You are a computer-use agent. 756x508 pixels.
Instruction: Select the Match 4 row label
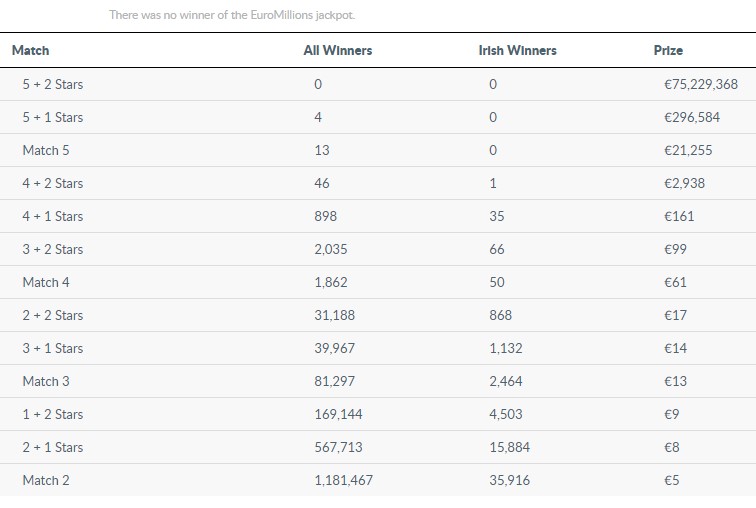[46, 283]
